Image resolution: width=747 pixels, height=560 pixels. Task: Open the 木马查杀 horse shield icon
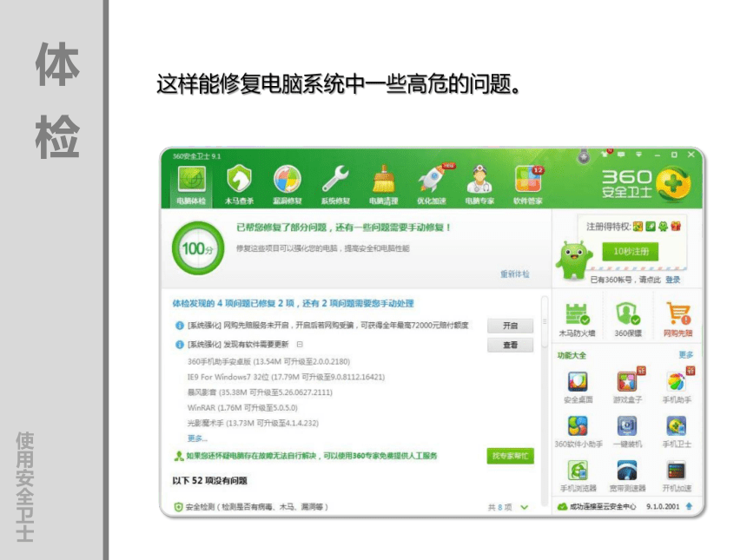(x=239, y=179)
